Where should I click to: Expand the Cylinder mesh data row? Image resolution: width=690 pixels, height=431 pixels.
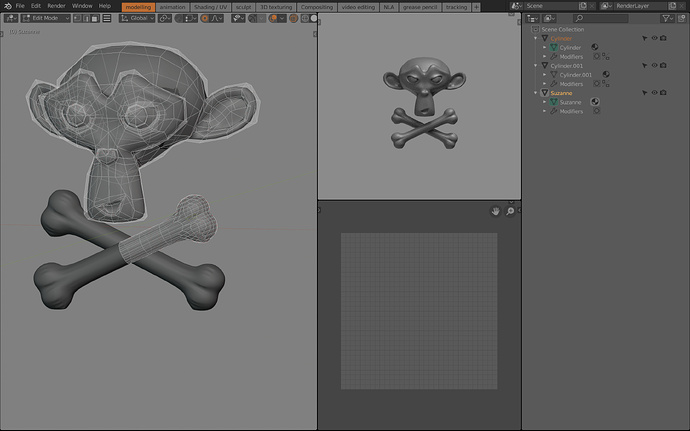tap(544, 48)
